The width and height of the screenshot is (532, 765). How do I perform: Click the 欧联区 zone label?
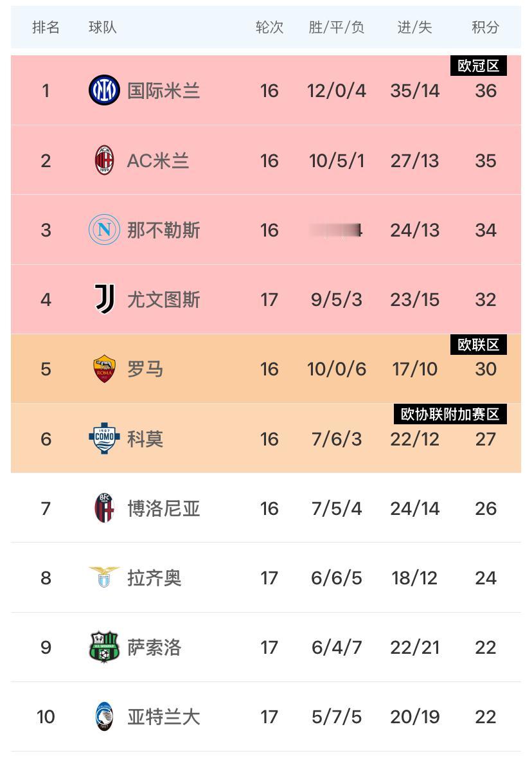tap(479, 345)
